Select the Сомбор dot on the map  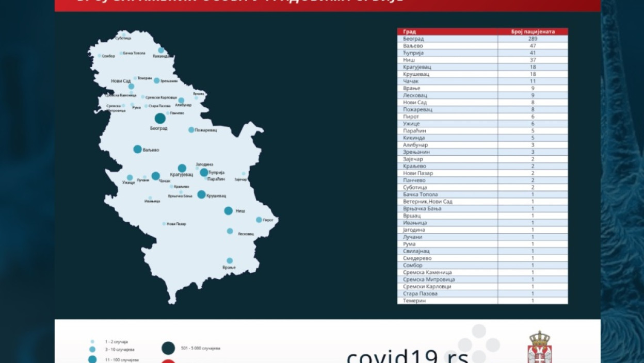100,56
